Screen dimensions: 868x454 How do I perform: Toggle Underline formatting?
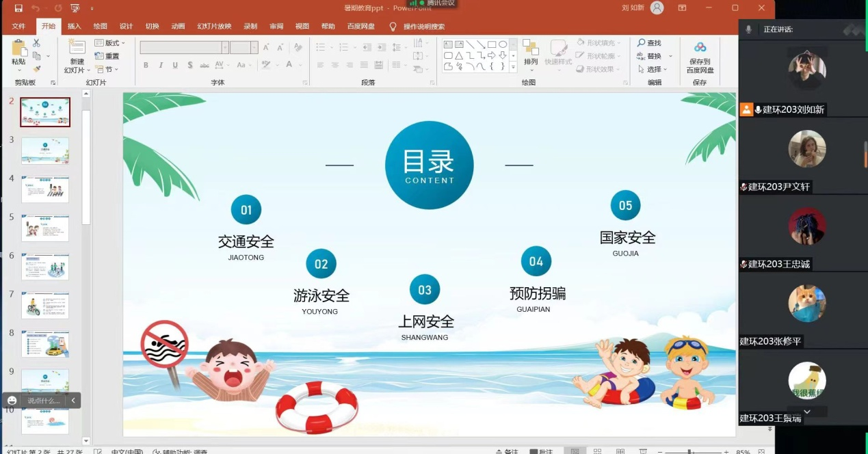(x=175, y=65)
